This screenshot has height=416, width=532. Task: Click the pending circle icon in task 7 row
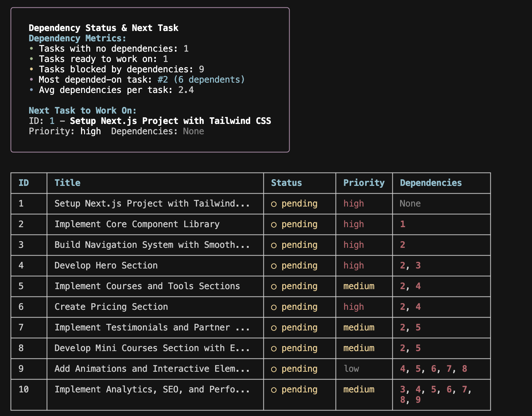(274, 328)
